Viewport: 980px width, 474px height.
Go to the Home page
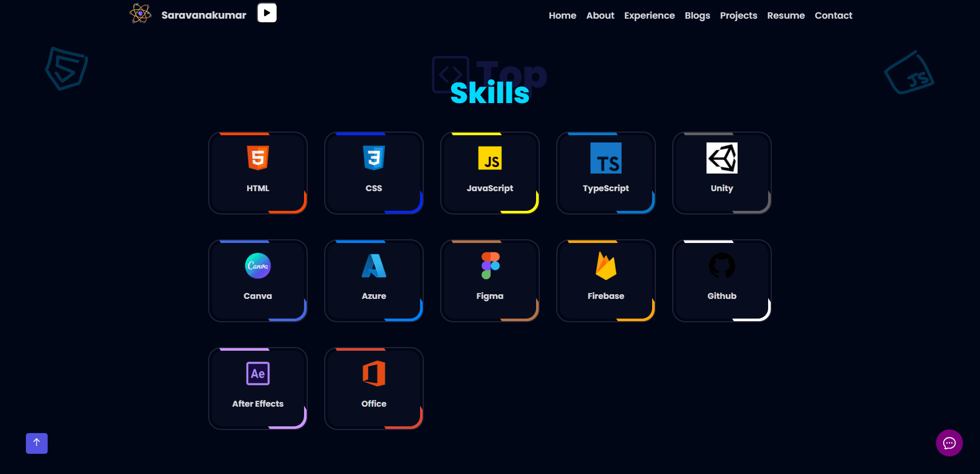[x=563, y=16]
